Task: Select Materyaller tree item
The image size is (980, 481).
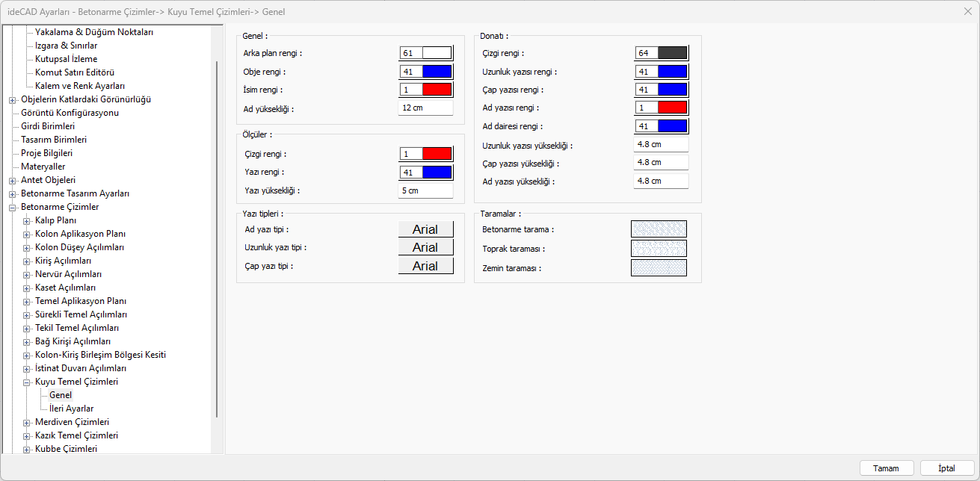Action: (43, 167)
